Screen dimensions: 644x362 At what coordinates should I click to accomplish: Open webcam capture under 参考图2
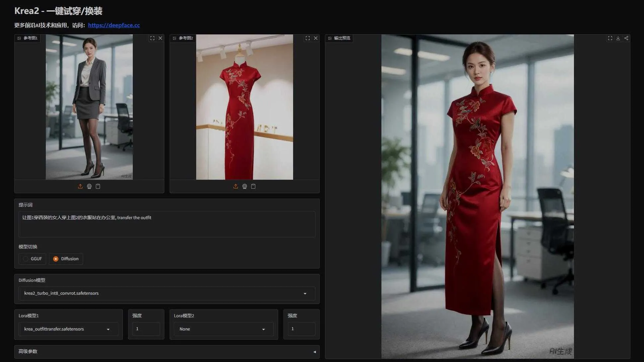245,186
